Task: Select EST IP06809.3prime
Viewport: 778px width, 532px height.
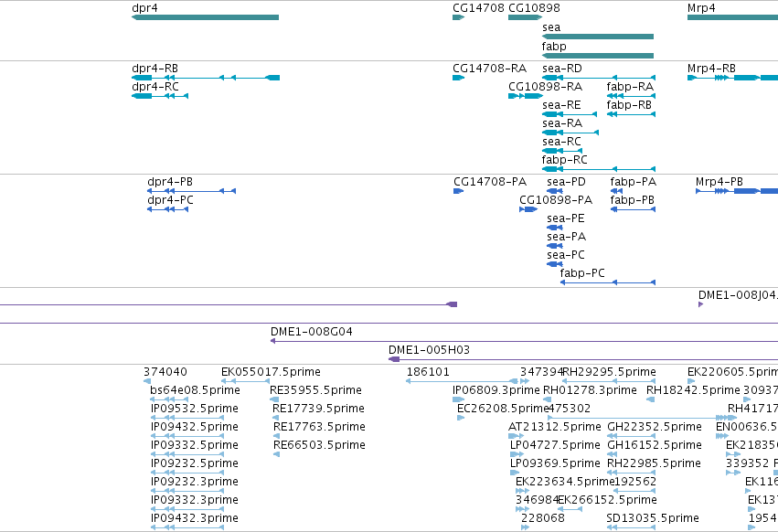Action: (x=458, y=399)
